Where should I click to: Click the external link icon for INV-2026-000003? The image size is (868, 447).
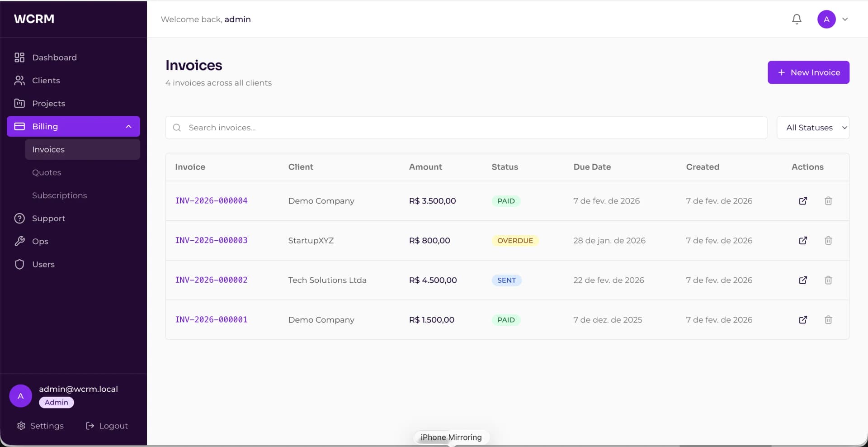803,240
